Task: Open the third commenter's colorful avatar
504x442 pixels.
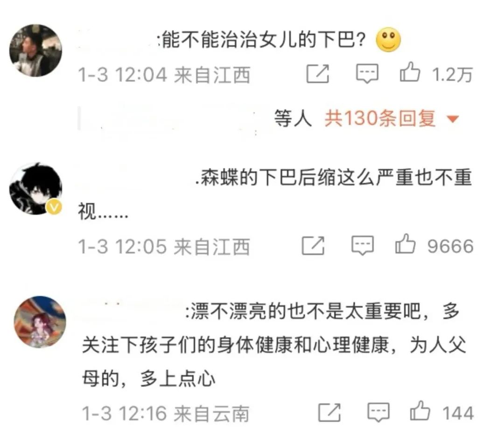Action: 40,322
